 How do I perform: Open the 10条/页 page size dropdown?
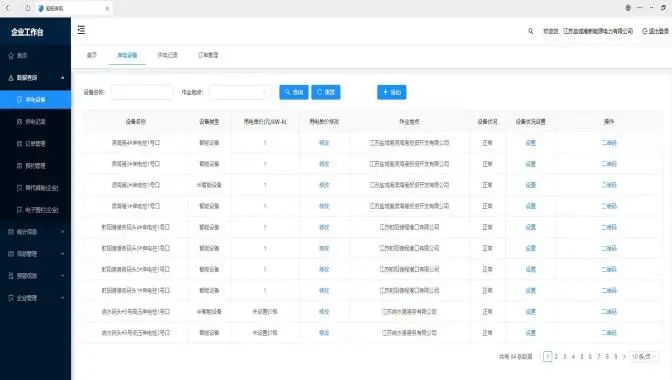[x=644, y=356]
